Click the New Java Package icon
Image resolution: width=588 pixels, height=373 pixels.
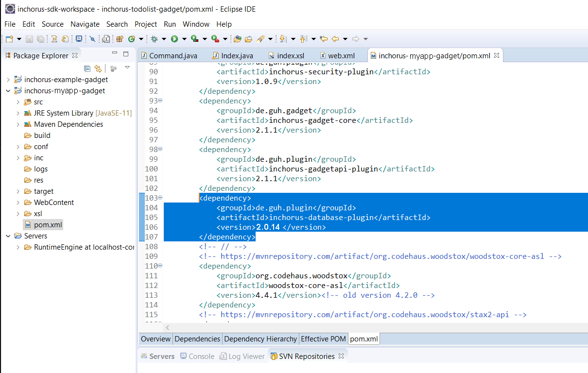pyautogui.click(x=120, y=39)
